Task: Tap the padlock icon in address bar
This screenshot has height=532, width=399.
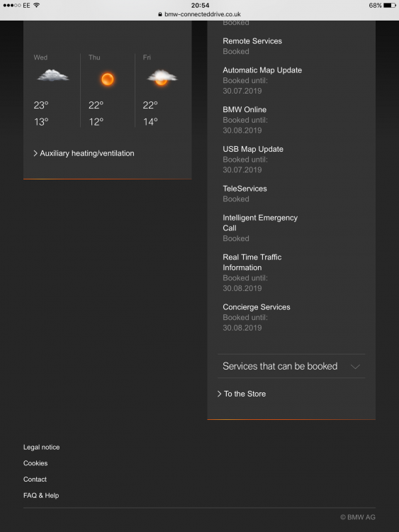Action: (x=160, y=14)
